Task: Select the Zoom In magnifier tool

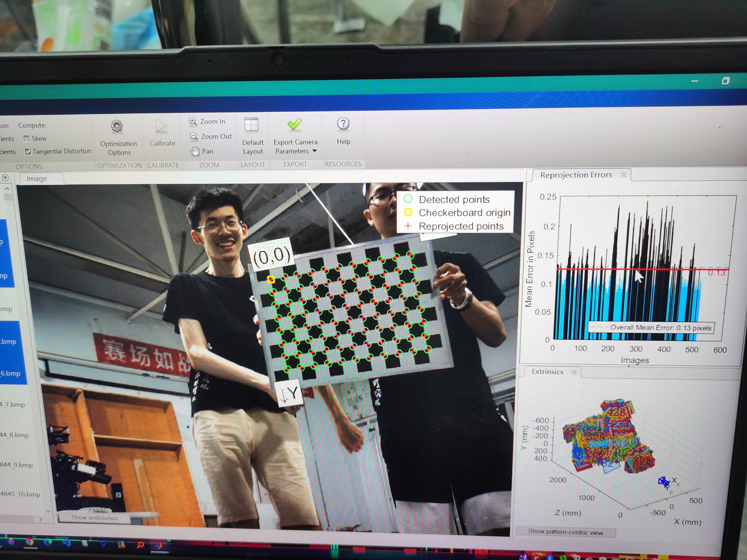Action: (193, 121)
